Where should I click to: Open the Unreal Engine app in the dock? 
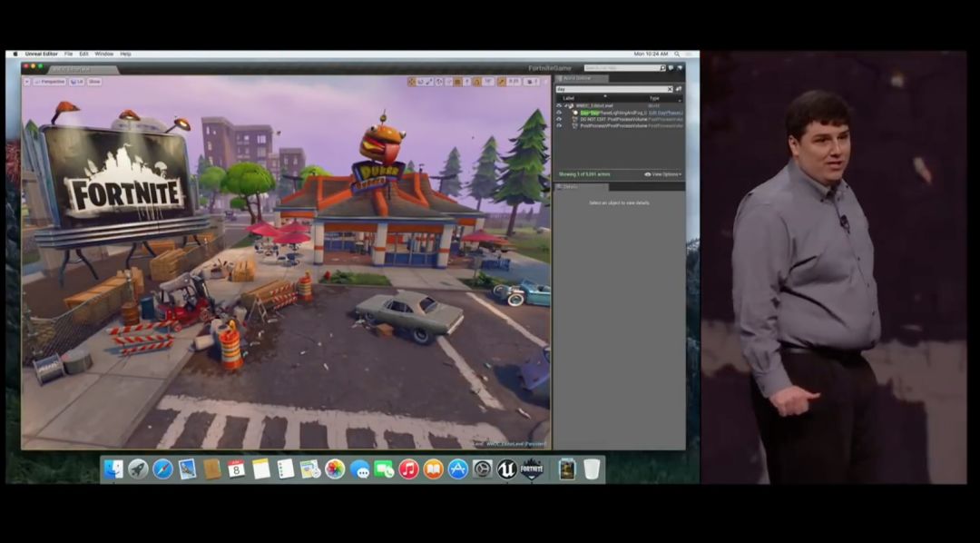click(x=507, y=469)
